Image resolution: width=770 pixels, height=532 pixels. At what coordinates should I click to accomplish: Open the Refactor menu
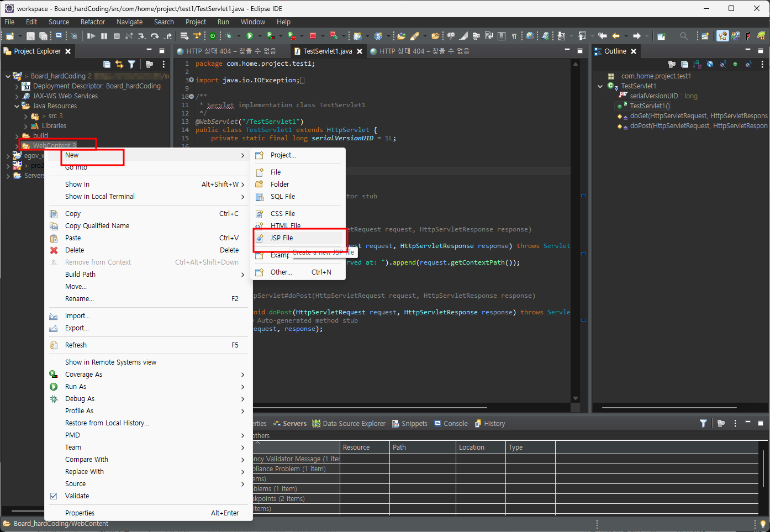tap(92, 22)
